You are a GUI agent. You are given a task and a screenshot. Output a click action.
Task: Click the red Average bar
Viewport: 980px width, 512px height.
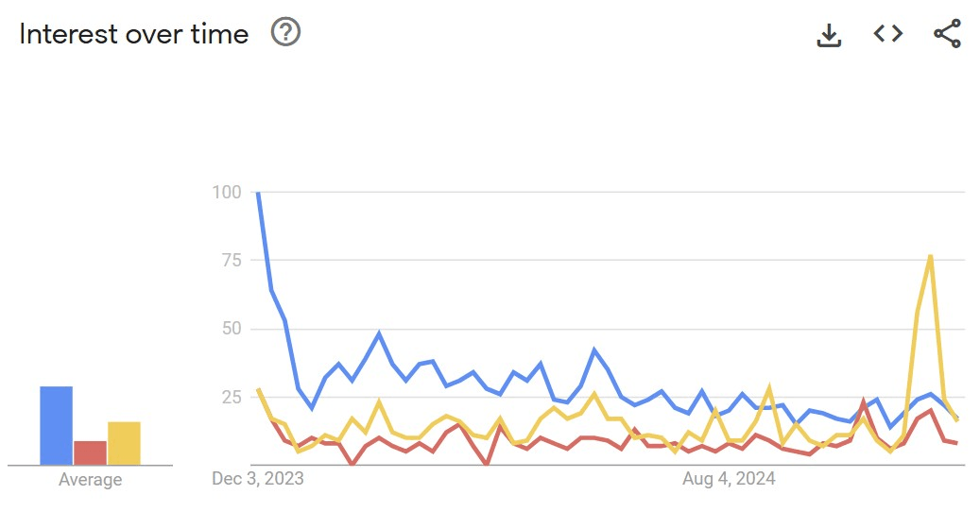[x=91, y=452]
